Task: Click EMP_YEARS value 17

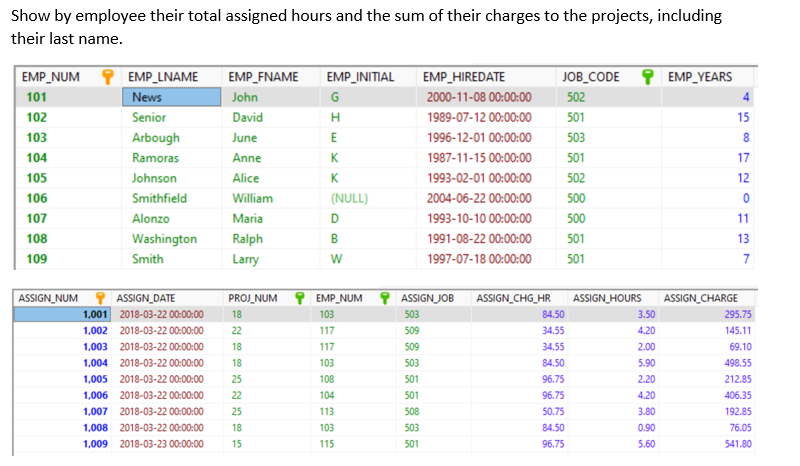Action: coord(707,158)
